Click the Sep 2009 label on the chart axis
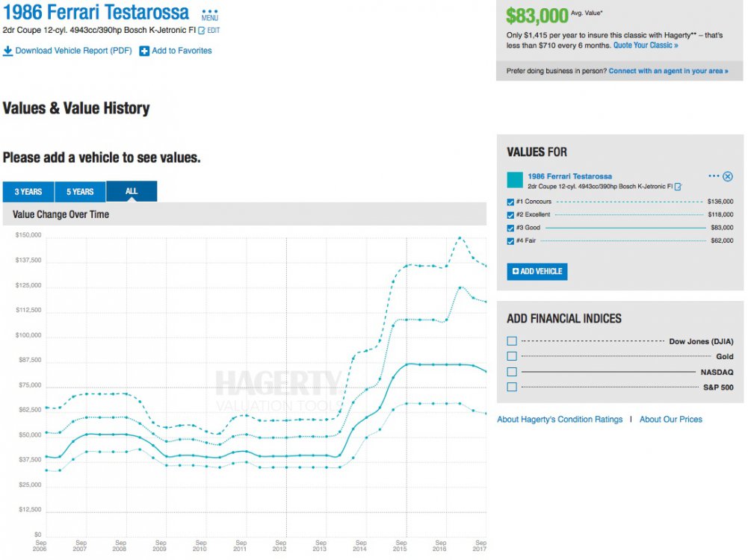This screenshot has width=748, height=560. (160, 546)
